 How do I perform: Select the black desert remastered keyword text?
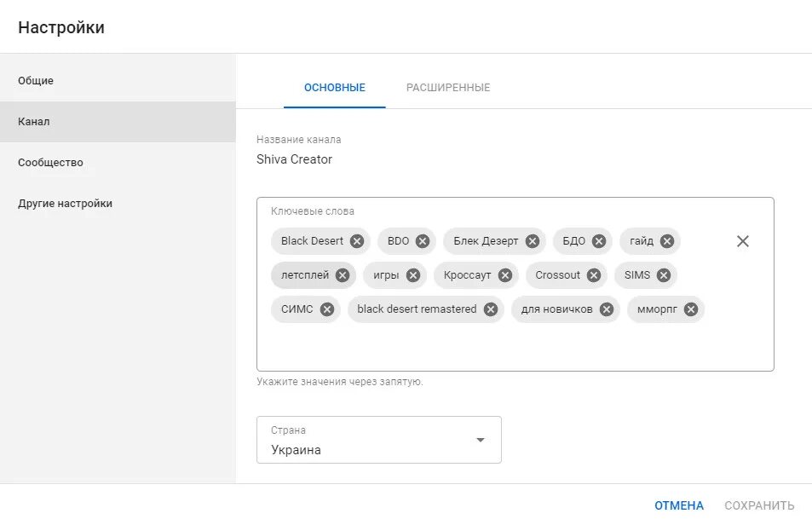coord(417,309)
